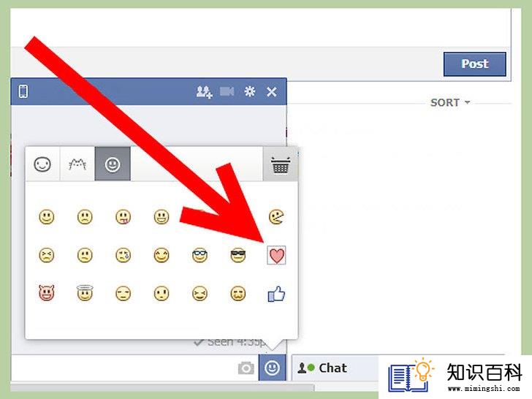Open the sticker store basket
This screenshot has width=532, height=399.
click(281, 164)
